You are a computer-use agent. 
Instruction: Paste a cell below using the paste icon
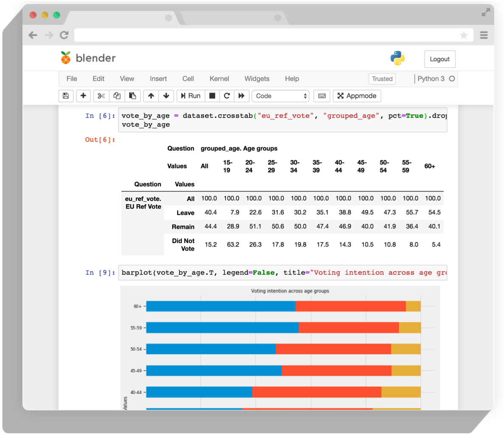(132, 96)
